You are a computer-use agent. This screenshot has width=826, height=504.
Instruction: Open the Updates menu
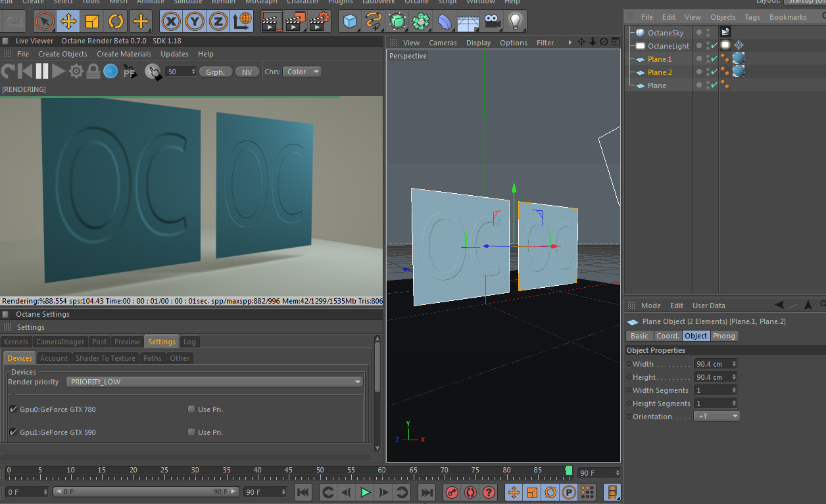(x=174, y=54)
